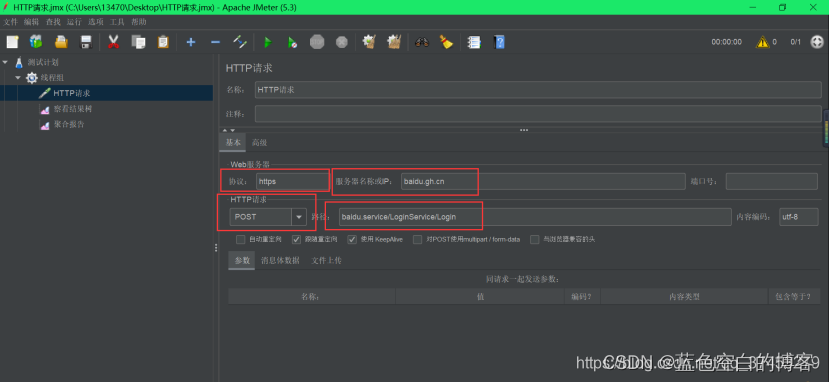The width and height of the screenshot is (830, 382).
Task: Click the Open file folder icon
Action: coord(61,42)
